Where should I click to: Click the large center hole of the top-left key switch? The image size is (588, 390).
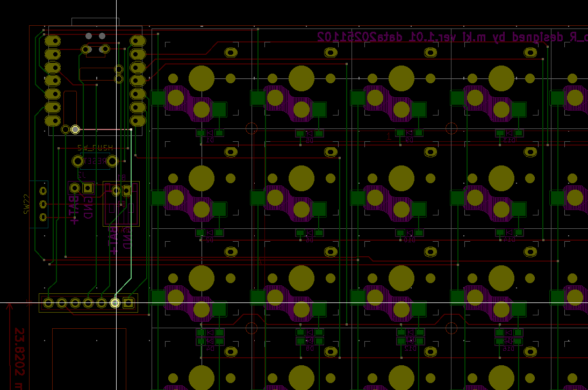(x=202, y=78)
